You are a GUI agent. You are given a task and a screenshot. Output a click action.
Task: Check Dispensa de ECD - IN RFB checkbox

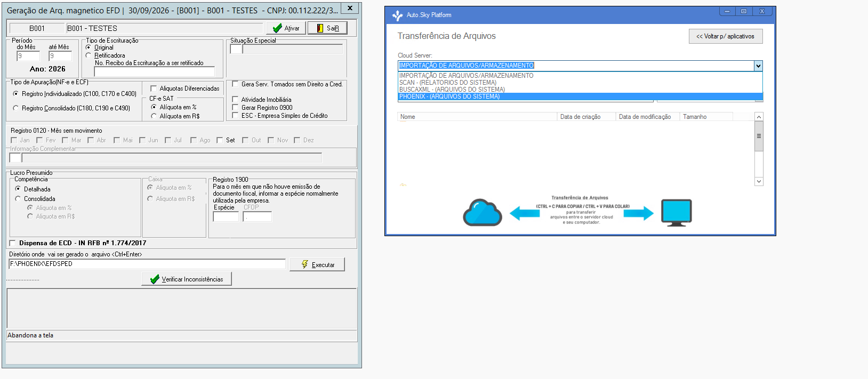coord(13,243)
